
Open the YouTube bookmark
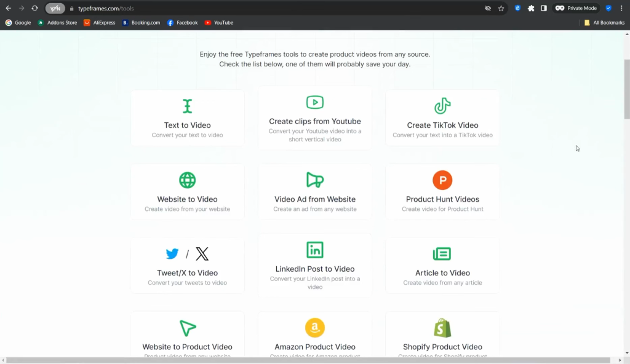pos(219,23)
